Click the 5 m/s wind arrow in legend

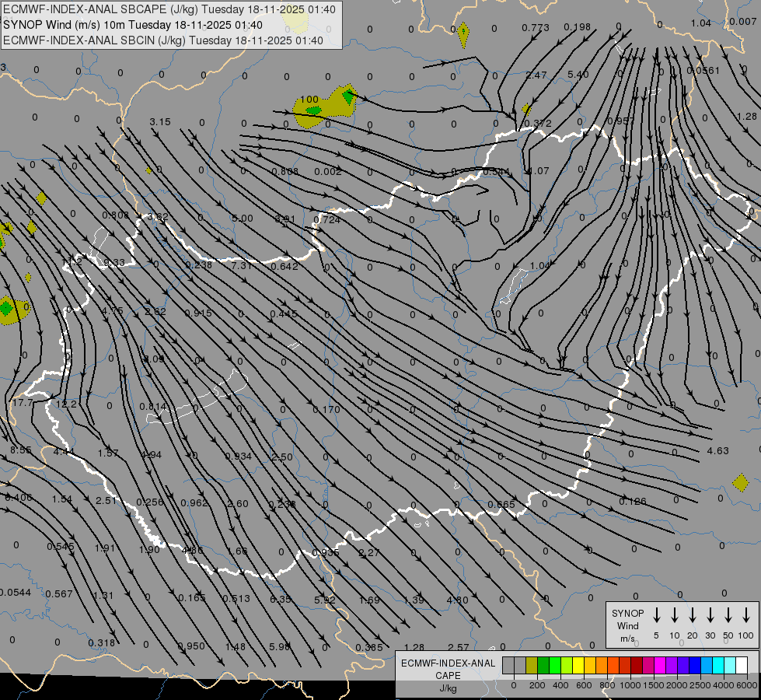point(656,615)
